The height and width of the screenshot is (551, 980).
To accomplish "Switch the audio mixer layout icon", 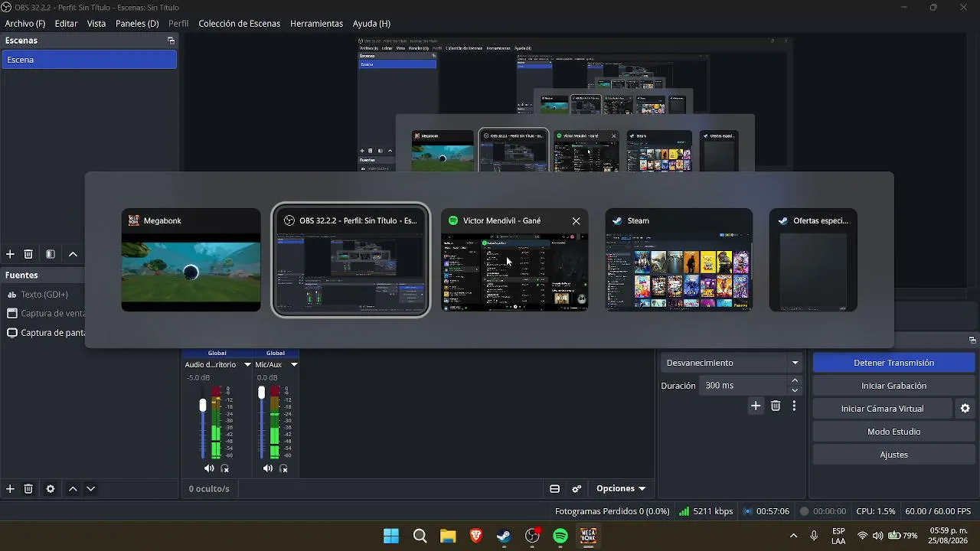I will click(555, 489).
